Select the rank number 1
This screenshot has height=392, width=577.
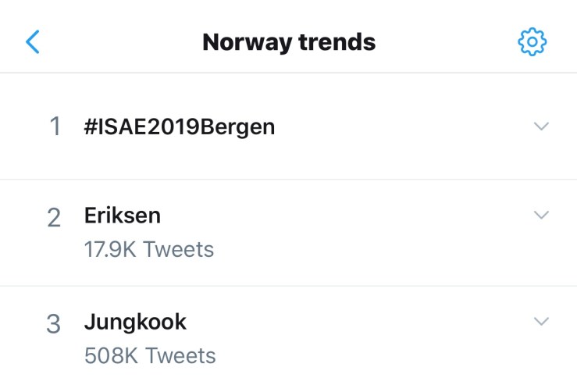point(55,127)
